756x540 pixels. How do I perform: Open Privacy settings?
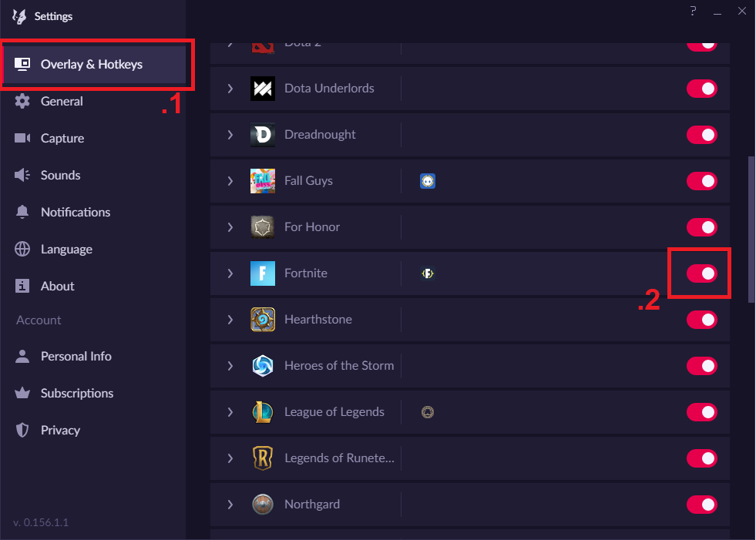(92, 430)
